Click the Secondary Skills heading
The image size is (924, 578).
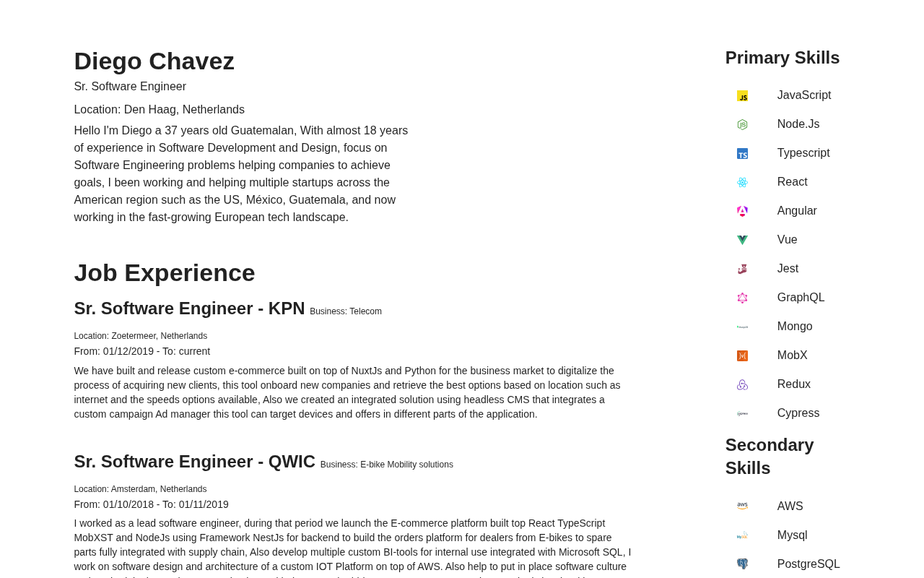[x=769, y=456]
